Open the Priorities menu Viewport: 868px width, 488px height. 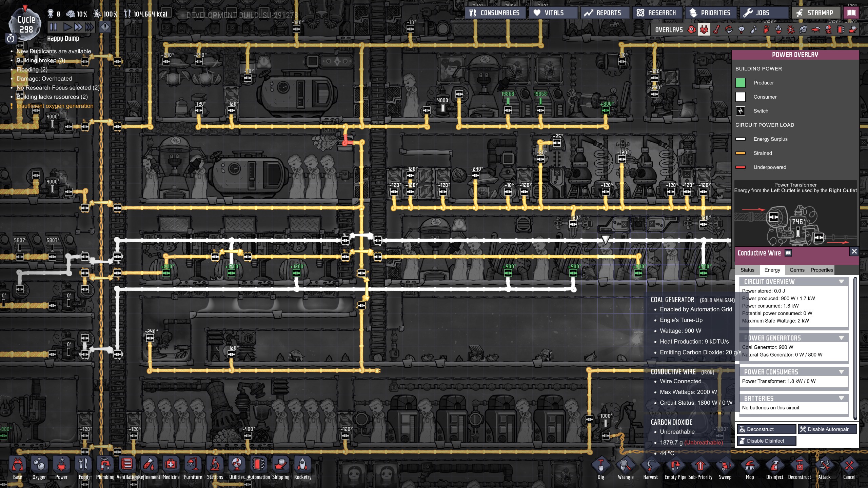[711, 13]
